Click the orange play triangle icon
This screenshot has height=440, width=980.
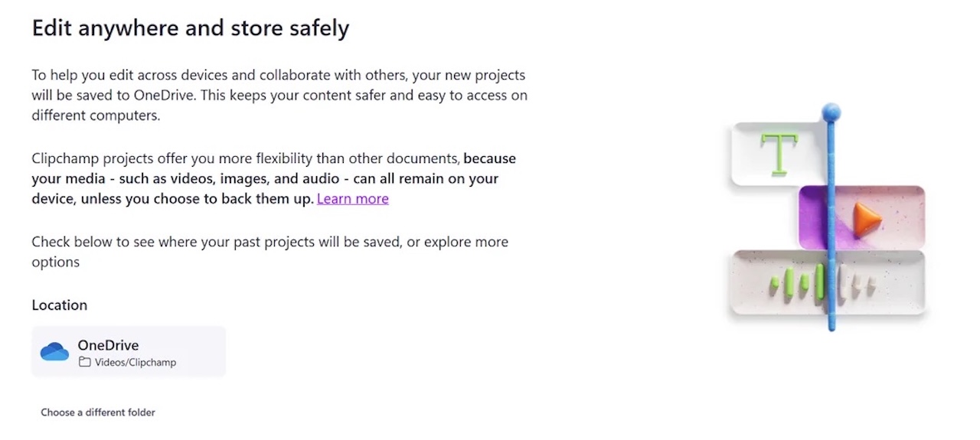tap(867, 218)
